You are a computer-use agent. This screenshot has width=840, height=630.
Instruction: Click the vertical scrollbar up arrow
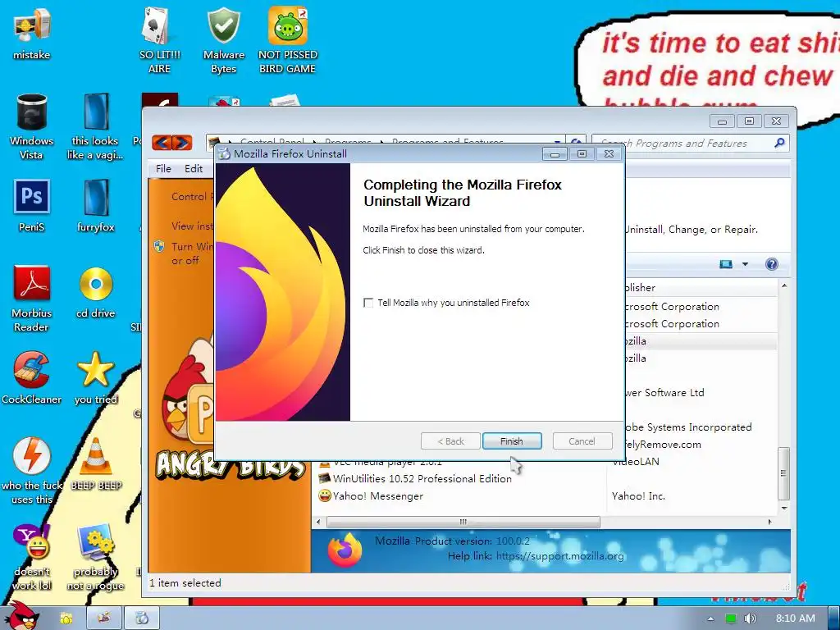pyautogui.click(x=783, y=285)
